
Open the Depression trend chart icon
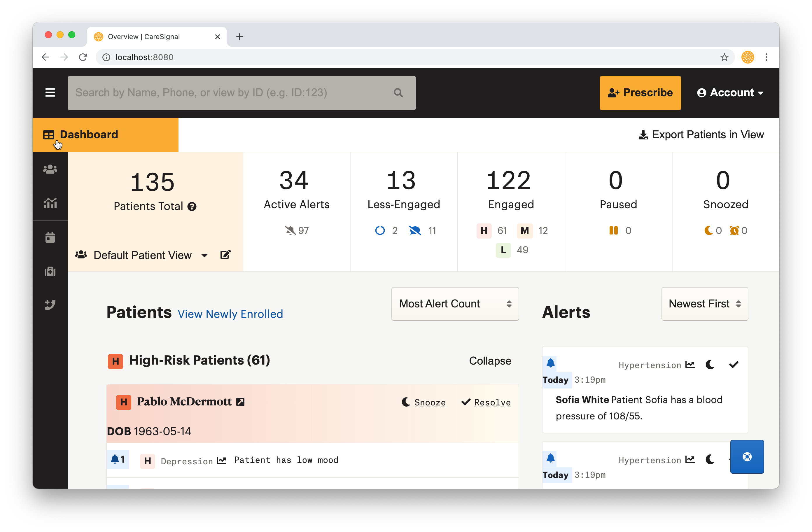point(222,461)
